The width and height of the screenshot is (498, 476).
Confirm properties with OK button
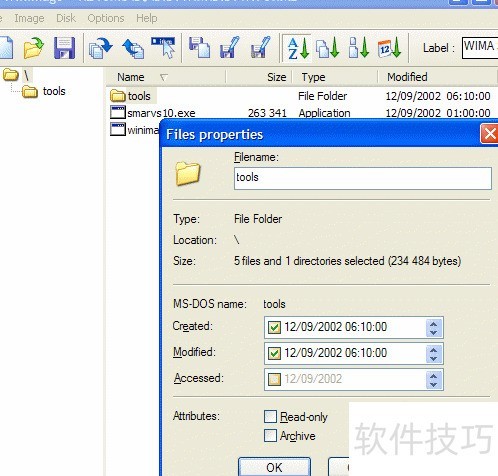point(274,467)
